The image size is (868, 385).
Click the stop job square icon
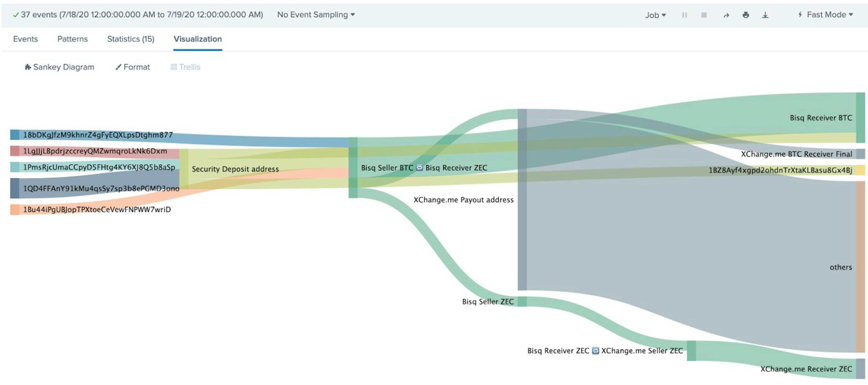pyautogui.click(x=704, y=15)
